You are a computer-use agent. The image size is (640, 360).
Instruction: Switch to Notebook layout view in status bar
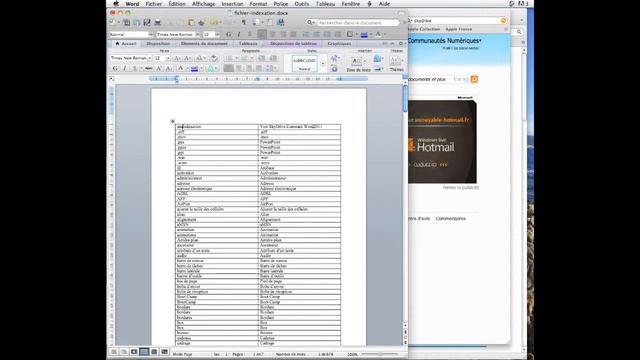[154, 351]
